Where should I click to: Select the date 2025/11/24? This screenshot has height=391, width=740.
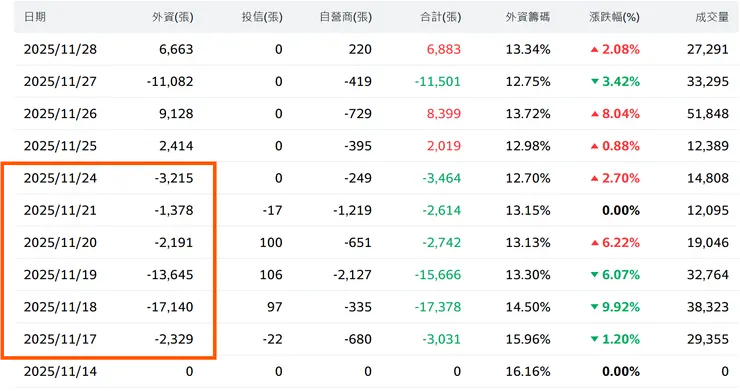point(60,178)
